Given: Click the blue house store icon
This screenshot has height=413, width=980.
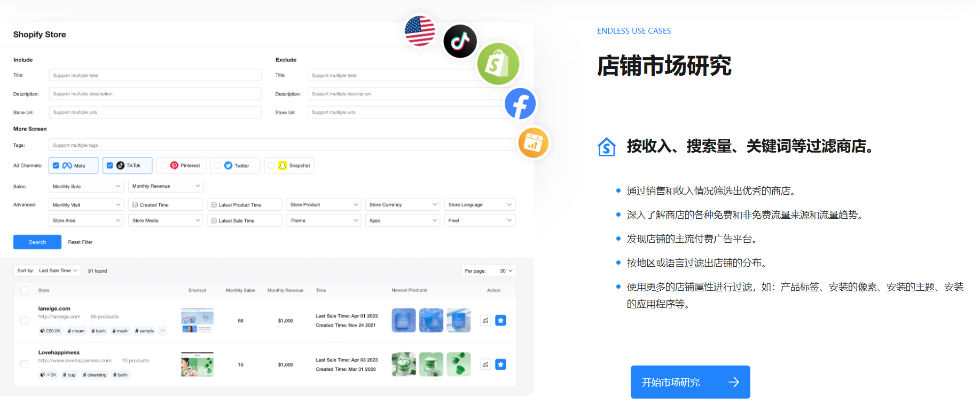Looking at the screenshot, I should click(x=607, y=146).
